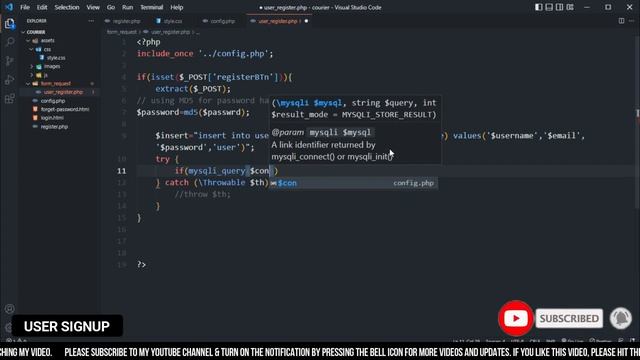Toggle the bottom panel visibility
Viewport: 640px width, 360px height.
549,7
